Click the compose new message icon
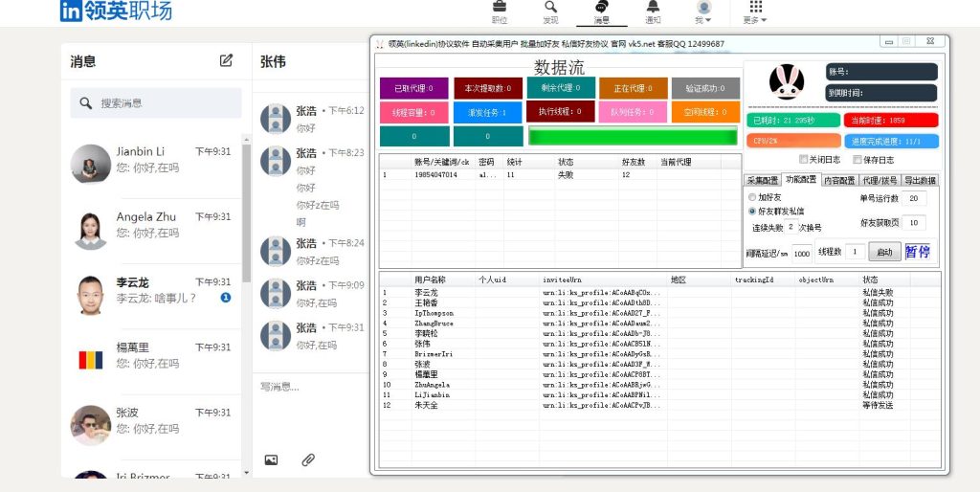 [226, 60]
